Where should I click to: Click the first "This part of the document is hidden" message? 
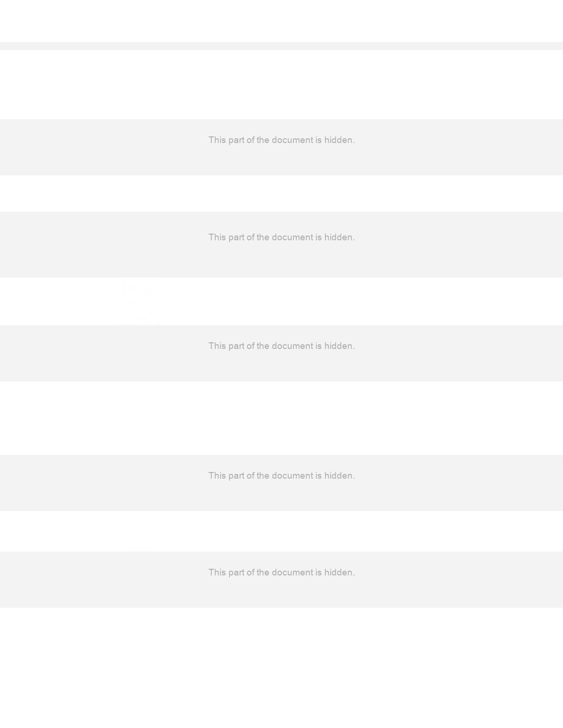click(281, 140)
